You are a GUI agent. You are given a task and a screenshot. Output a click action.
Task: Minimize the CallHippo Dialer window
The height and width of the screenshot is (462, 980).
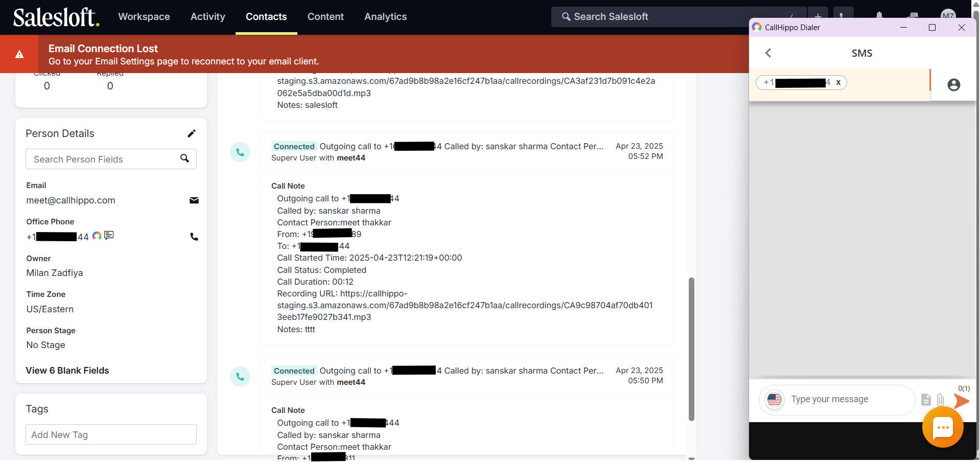[x=903, y=27]
